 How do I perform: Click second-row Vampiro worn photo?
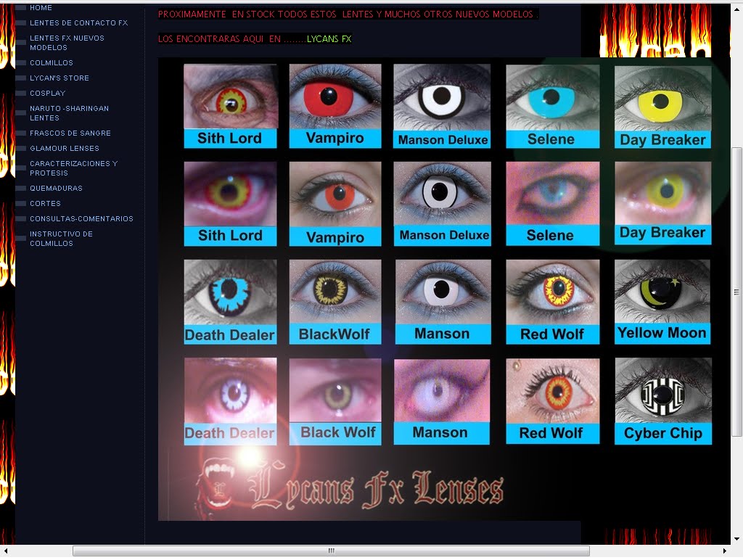335,194
